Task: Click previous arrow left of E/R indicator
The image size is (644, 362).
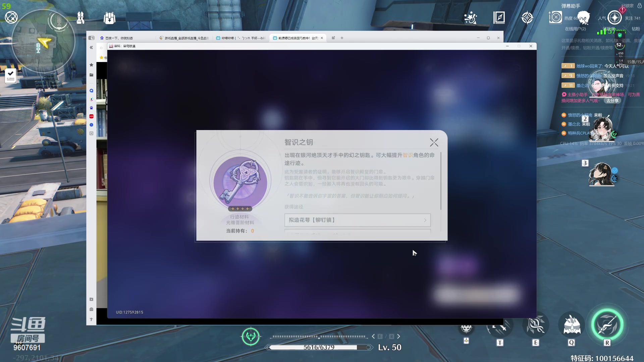Action: [x=373, y=336]
